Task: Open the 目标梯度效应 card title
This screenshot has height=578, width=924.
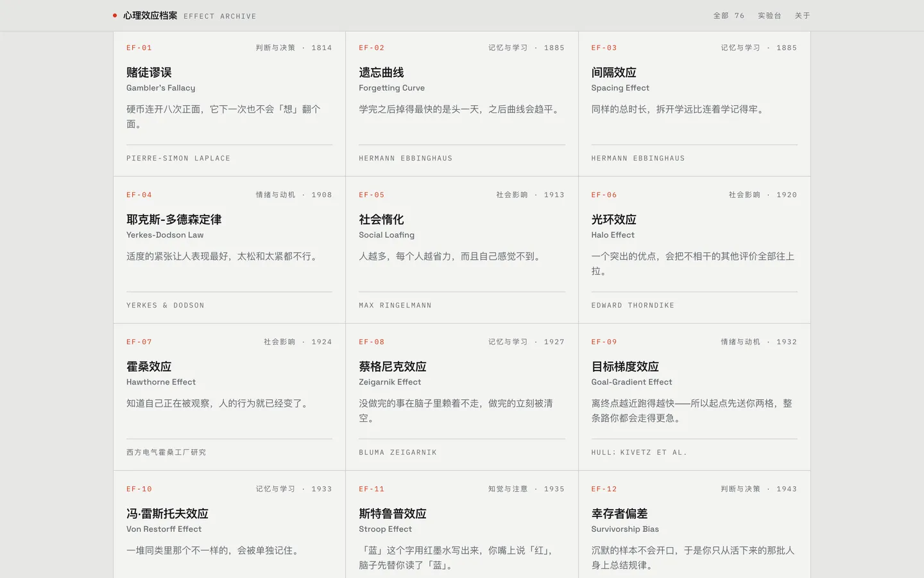Action: click(625, 367)
